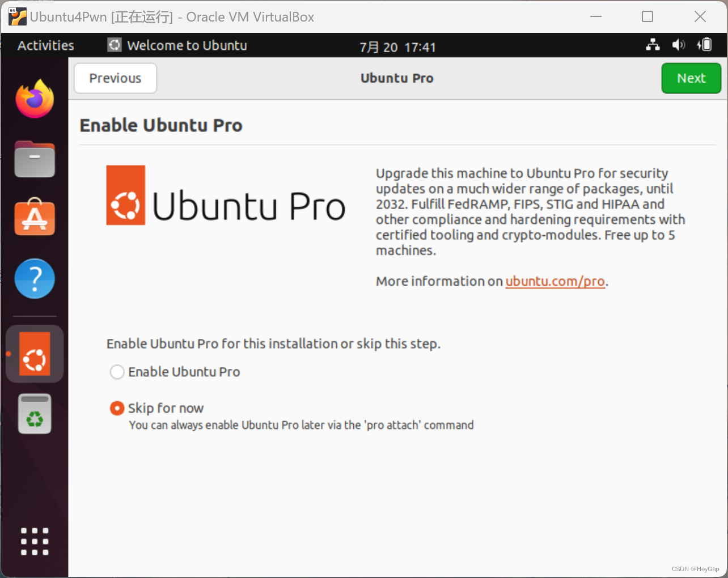Open App Center from the dock

(x=34, y=217)
